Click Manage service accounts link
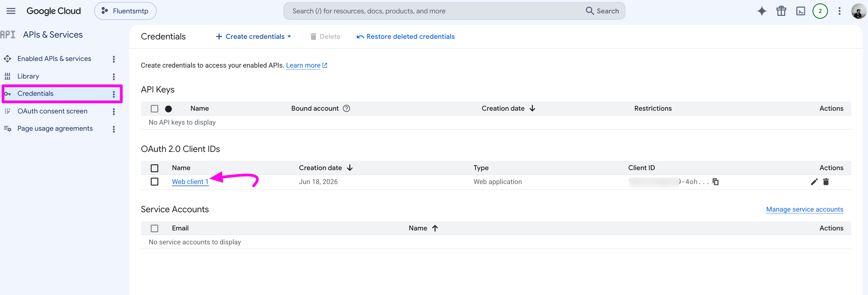The image size is (868, 295). (805, 210)
